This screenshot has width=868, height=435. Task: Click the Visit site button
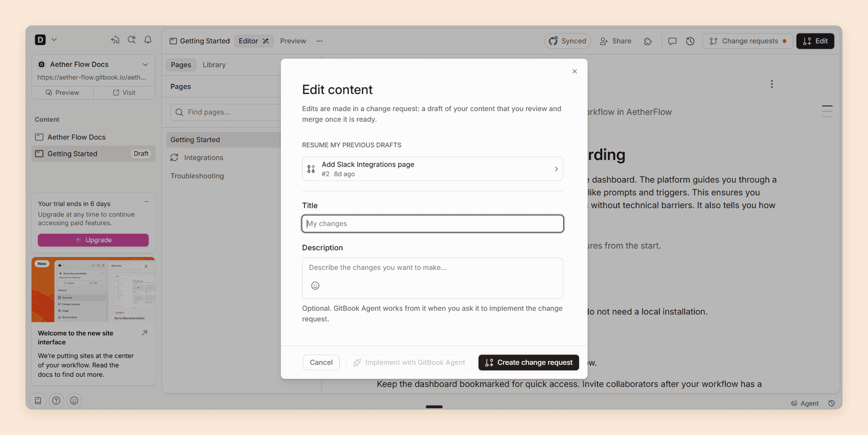[x=124, y=93]
